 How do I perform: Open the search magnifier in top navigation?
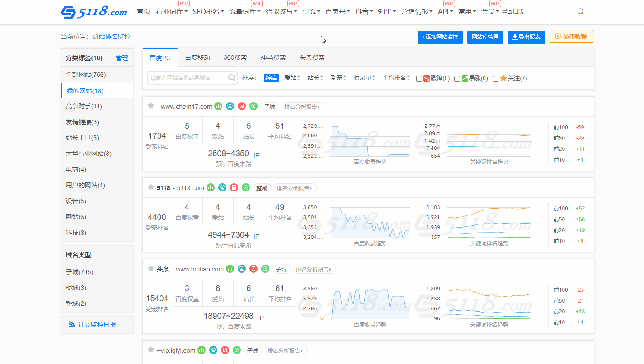pyautogui.click(x=581, y=12)
